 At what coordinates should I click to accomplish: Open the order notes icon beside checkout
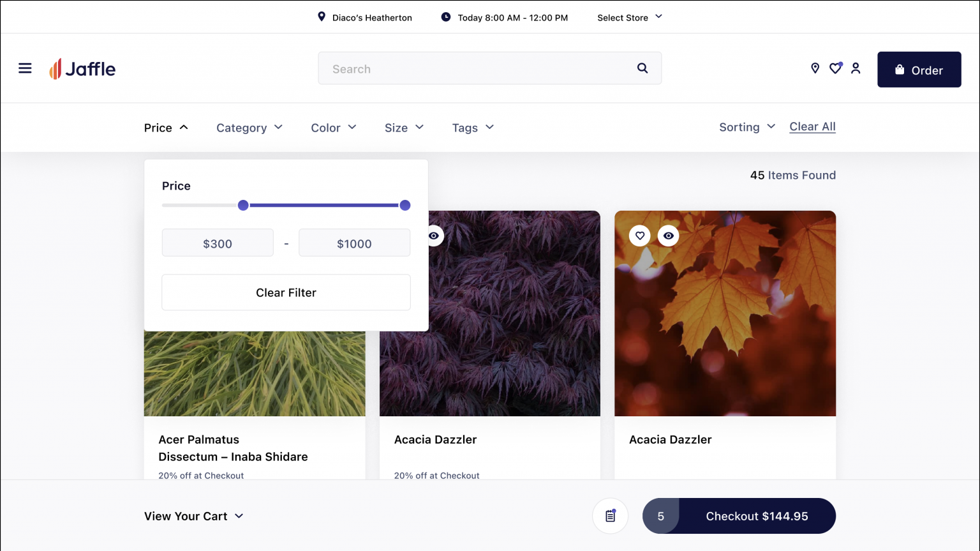610,516
